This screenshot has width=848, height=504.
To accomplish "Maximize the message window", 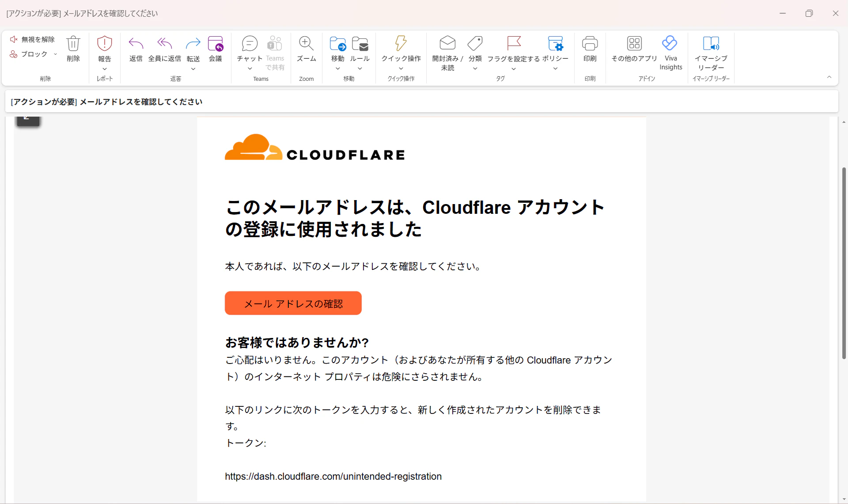I will (809, 13).
